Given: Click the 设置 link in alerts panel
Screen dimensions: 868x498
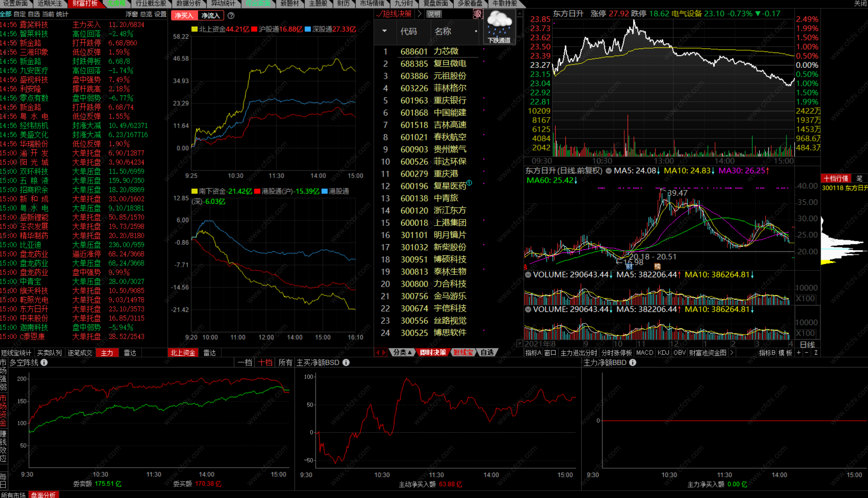Looking at the screenshot, I should (160, 14).
